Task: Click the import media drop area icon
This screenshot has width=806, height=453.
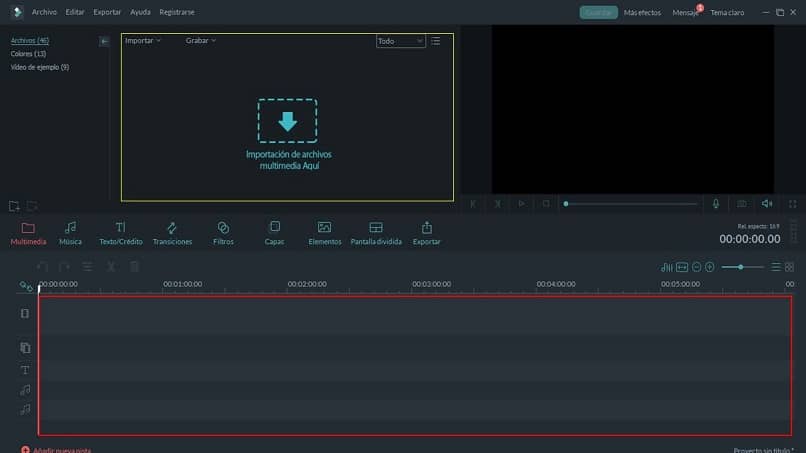Action: pos(287,121)
